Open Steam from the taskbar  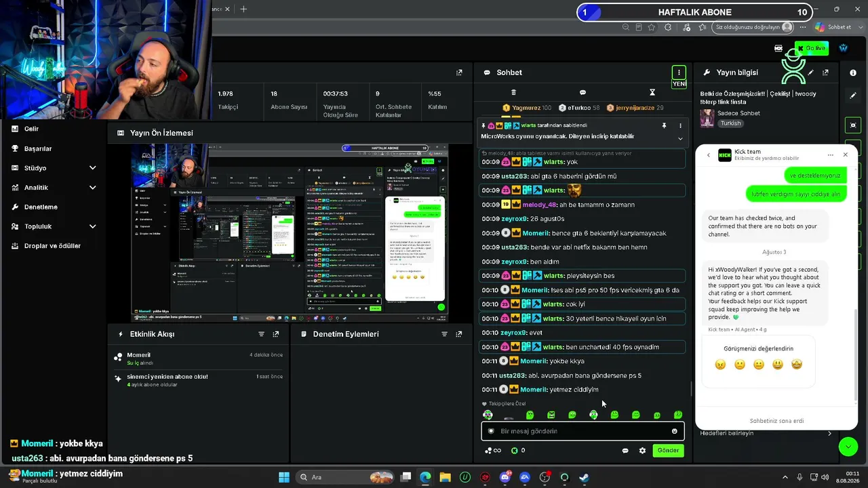584,477
